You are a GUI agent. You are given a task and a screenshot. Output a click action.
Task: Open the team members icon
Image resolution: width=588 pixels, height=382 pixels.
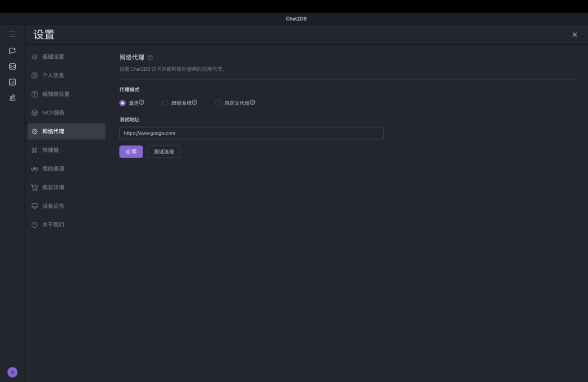point(13,98)
